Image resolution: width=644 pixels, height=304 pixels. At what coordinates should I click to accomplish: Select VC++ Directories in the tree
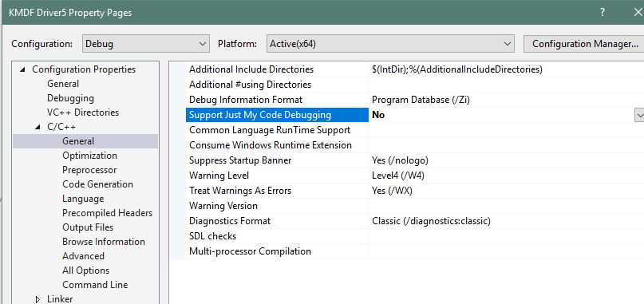tap(83, 113)
